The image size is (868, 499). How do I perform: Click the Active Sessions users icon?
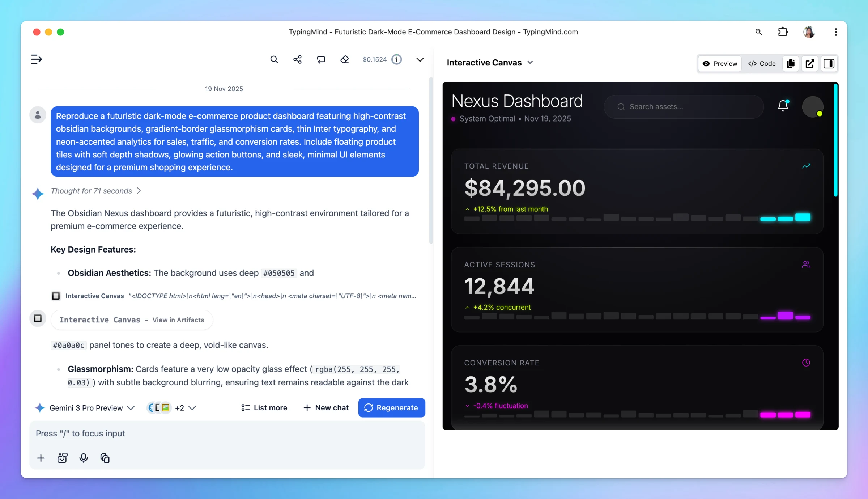click(x=806, y=265)
